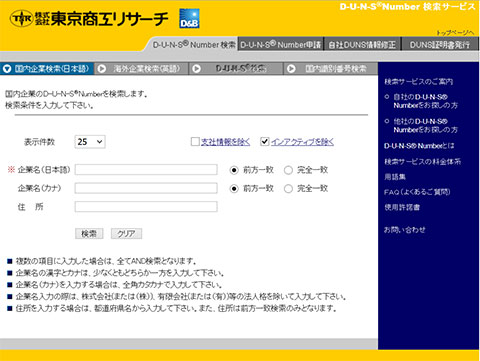Open the トップページへ link
The width and height of the screenshot is (480, 361).
click(x=455, y=33)
